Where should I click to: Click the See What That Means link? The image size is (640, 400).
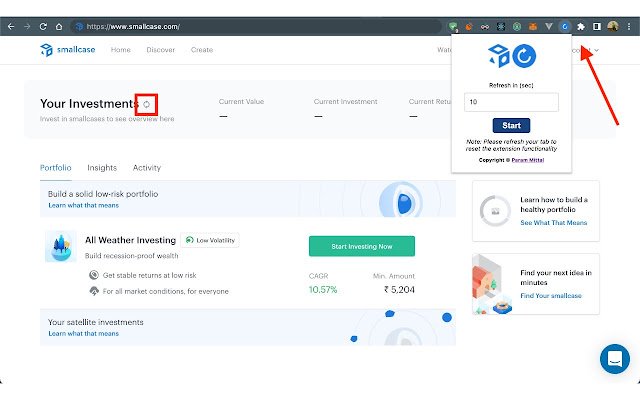click(553, 223)
